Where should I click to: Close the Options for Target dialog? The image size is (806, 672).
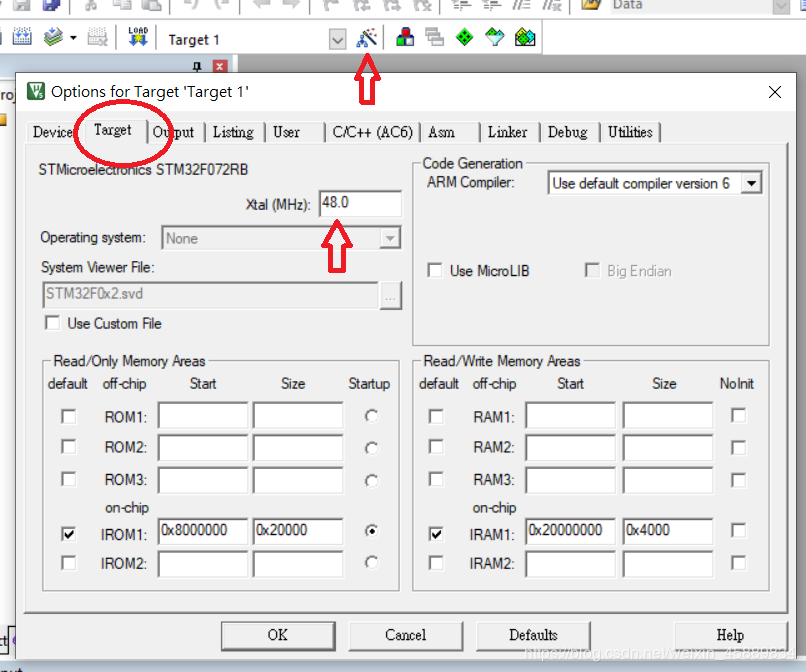coord(774,92)
